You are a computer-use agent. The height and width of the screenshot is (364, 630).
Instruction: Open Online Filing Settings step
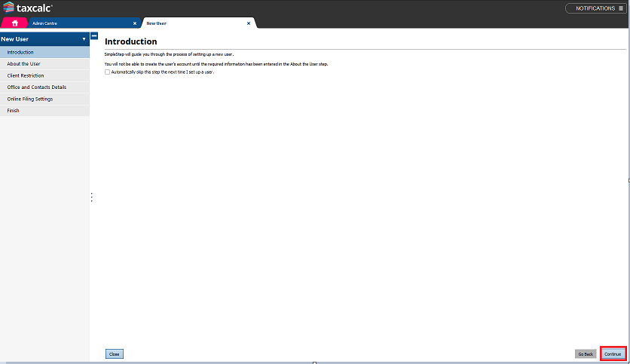point(30,99)
